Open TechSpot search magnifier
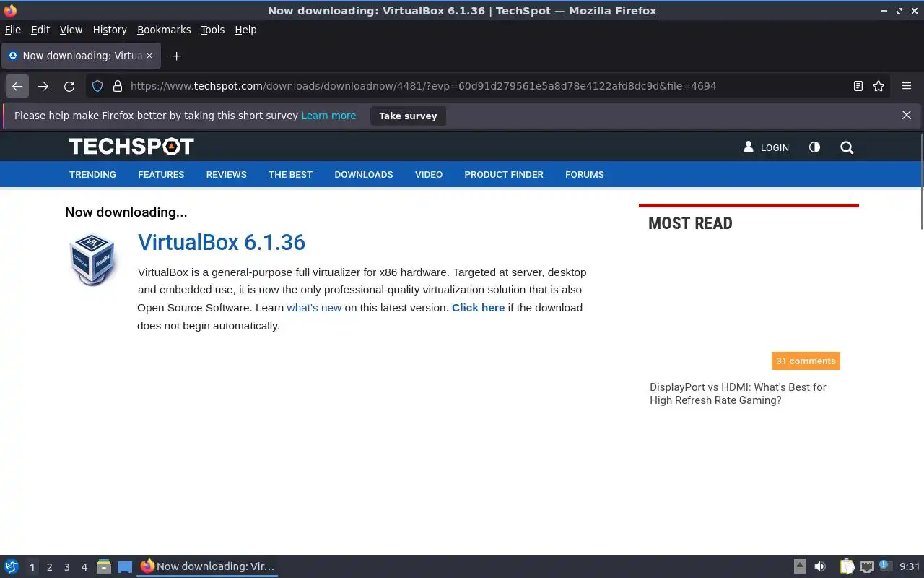Viewport: 924px width, 578px height. click(x=847, y=147)
